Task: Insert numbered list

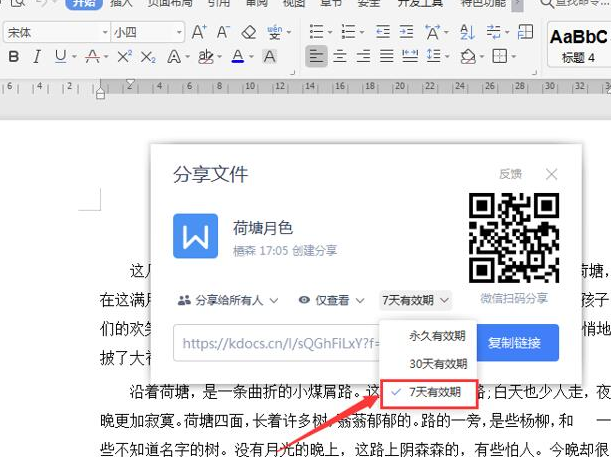Action: (348, 32)
